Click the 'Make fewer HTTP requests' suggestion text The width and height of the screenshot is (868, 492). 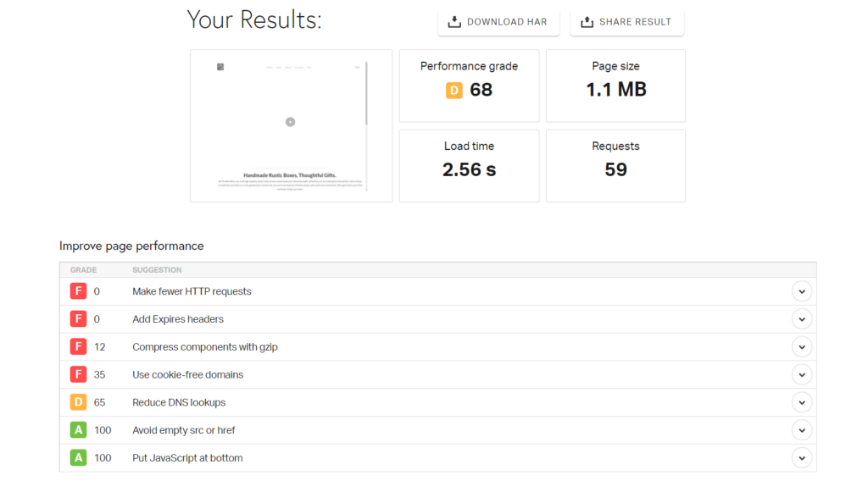192,291
